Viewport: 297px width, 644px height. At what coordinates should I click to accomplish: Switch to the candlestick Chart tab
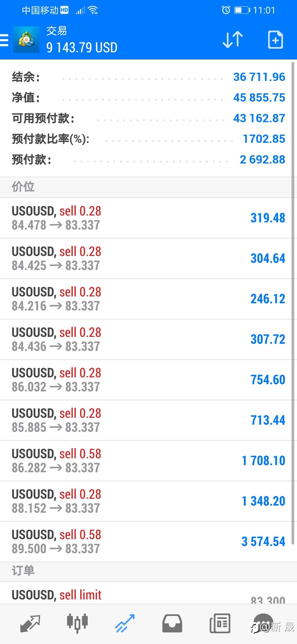(77, 623)
